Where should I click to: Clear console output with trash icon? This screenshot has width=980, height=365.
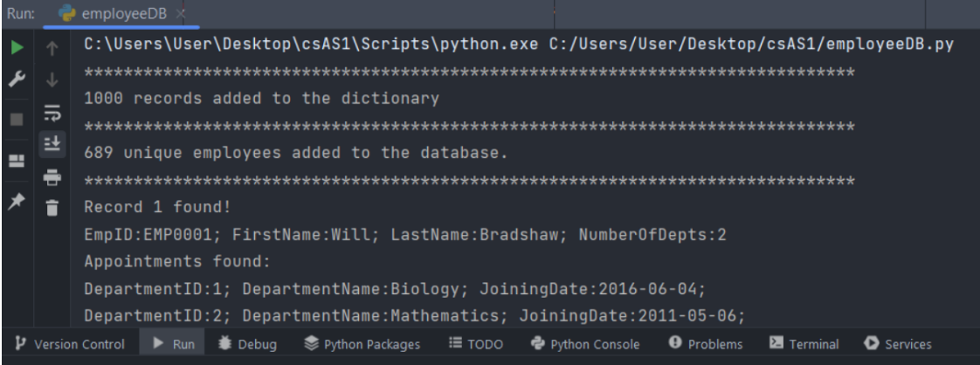[x=51, y=208]
